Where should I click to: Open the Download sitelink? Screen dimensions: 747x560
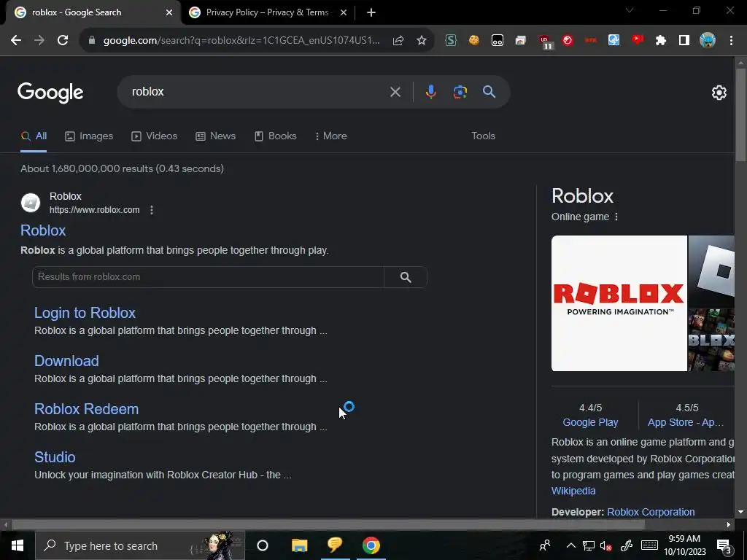(x=66, y=361)
